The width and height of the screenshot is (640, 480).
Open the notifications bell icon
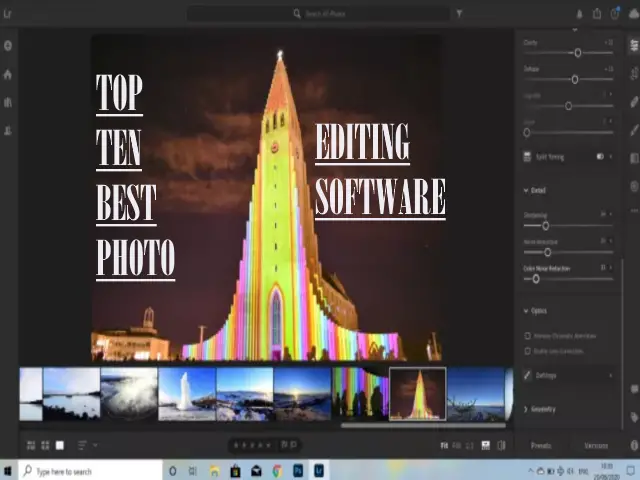[x=579, y=14]
